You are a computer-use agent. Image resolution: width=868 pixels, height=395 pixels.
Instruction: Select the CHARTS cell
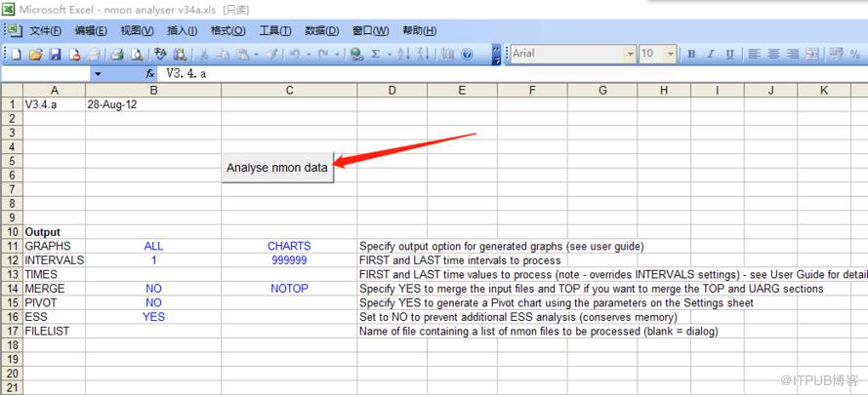pos(289,246)
